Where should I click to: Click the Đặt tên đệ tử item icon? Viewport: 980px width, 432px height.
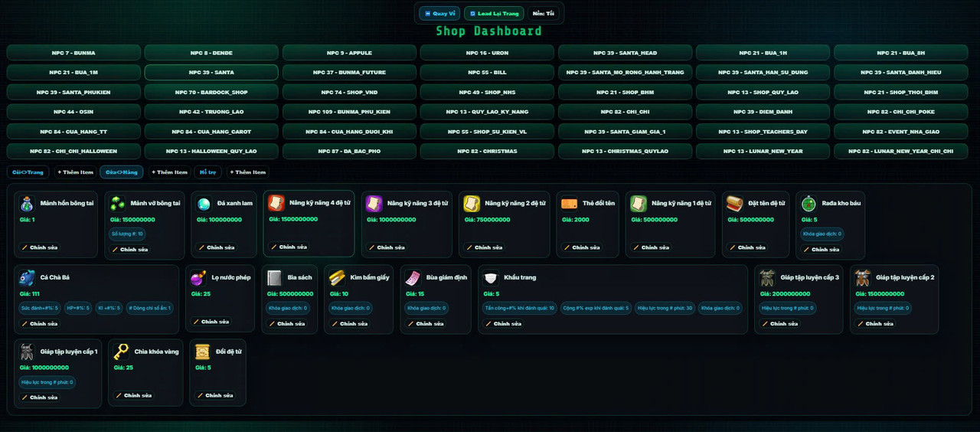pyautogui.click(x=735, y=204)
